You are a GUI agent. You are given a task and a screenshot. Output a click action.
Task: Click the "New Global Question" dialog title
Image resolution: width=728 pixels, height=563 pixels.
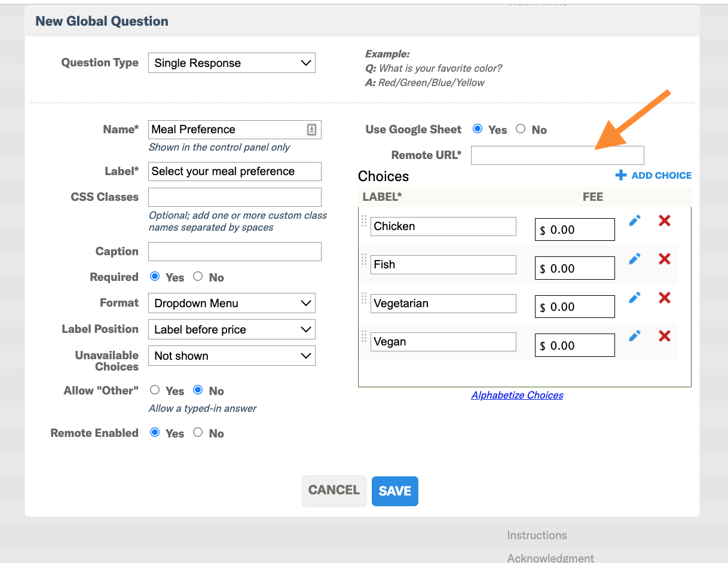click(x=102, y=22)
